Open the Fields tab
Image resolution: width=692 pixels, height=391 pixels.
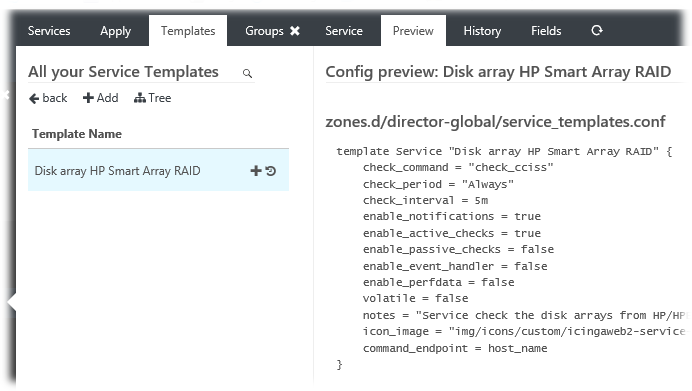click(546, 31)
